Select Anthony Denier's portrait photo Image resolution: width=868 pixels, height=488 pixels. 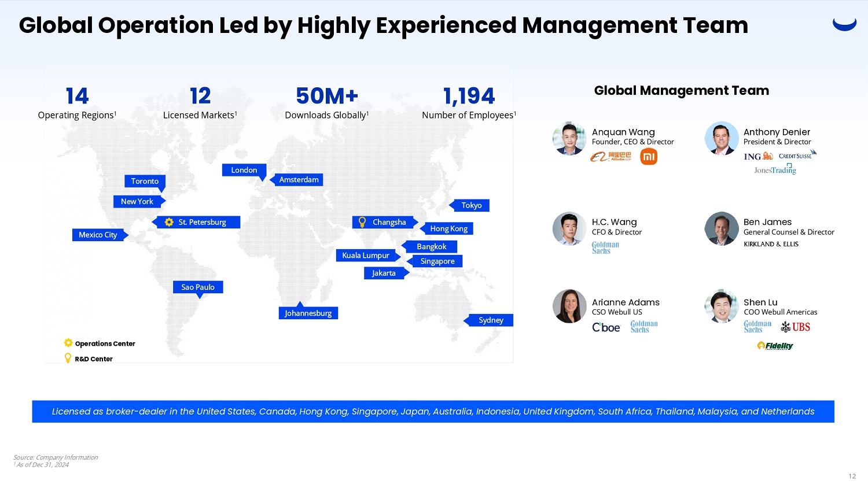click(x=722, y=138)
